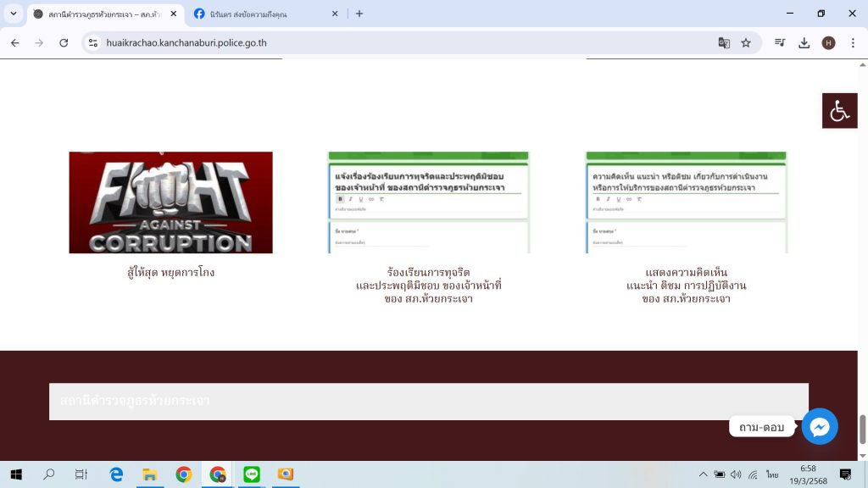868x488 pixels.
Task: Open the media control icon in toolbar
Action: pos(780,42)
